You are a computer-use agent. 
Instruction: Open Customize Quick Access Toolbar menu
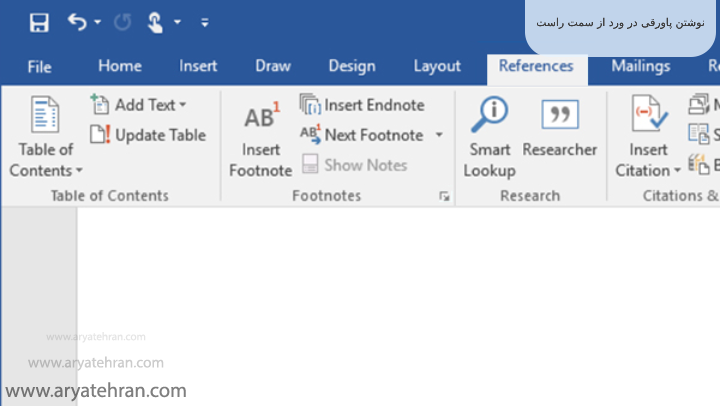point(205,22)
